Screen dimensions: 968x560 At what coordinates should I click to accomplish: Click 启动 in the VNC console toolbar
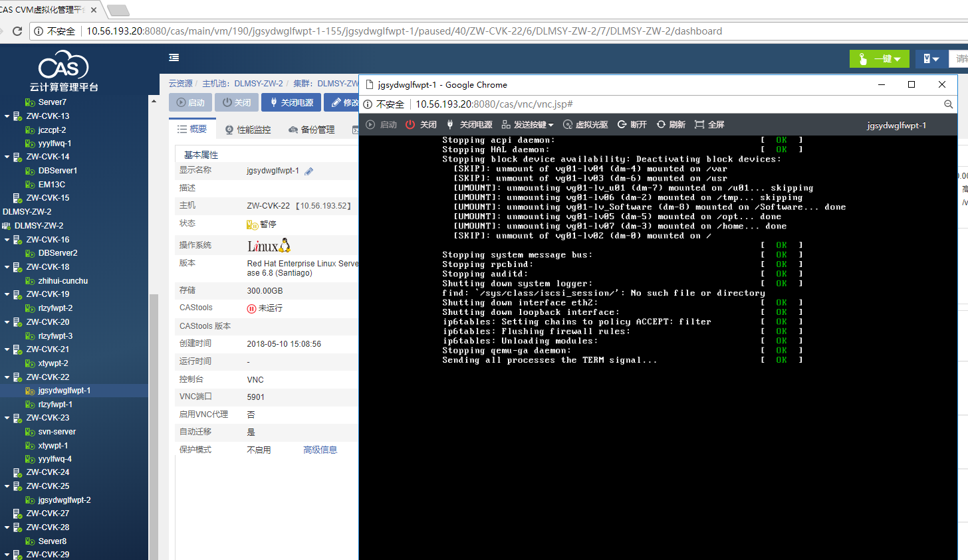click(381, 125)
